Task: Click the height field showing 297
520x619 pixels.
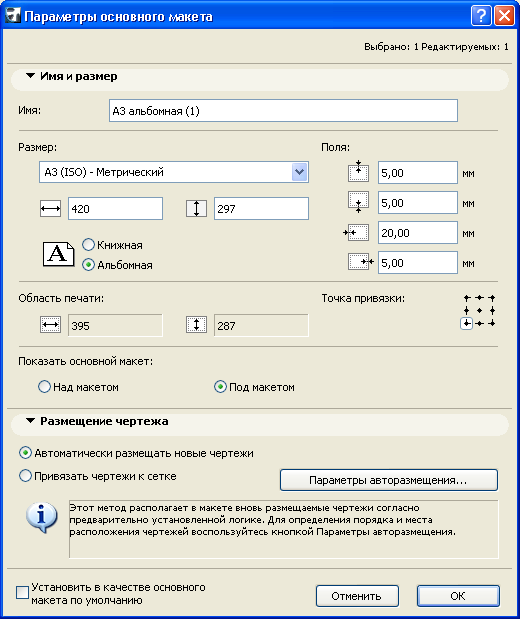Action: point(261,208)
